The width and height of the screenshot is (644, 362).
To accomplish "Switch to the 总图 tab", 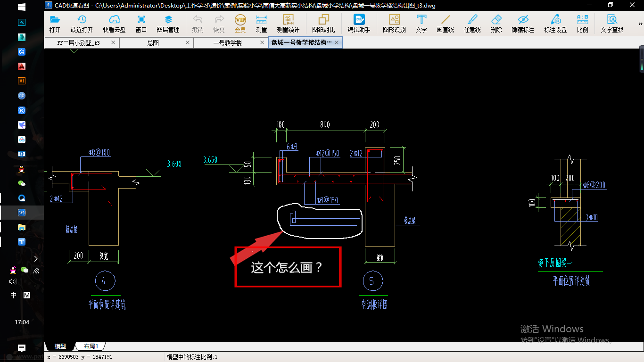I will tap(153, 42).
